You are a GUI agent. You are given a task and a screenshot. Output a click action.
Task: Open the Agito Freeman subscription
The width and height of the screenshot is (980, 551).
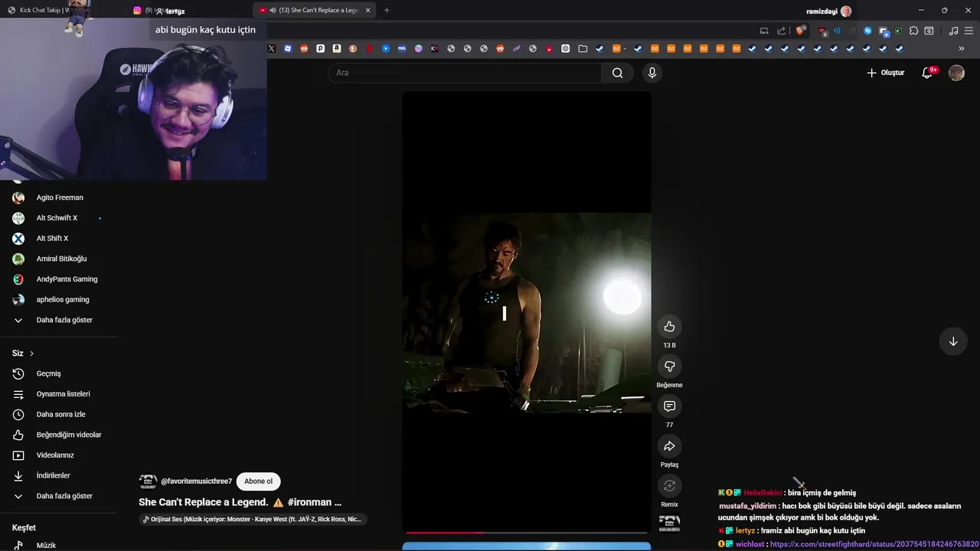click(59, 197)
